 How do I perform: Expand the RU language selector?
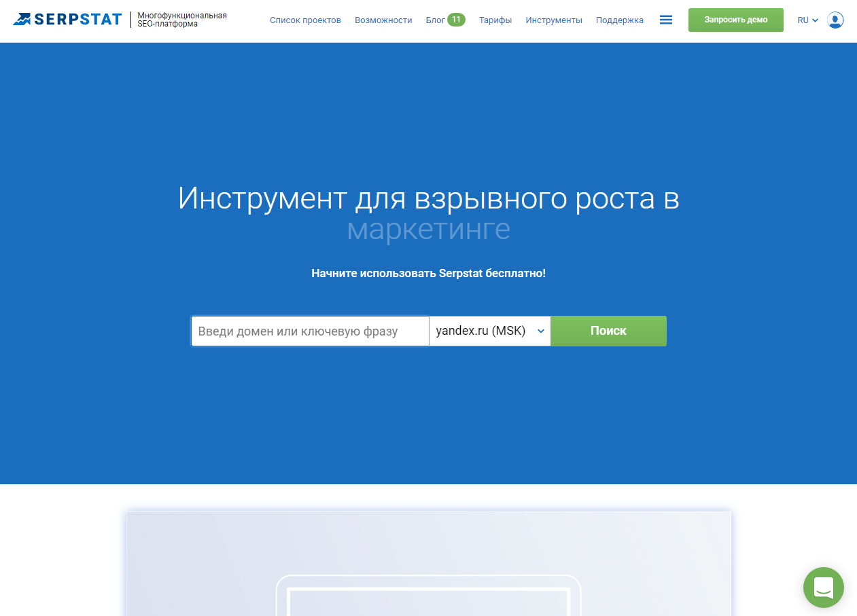(807, 20)
